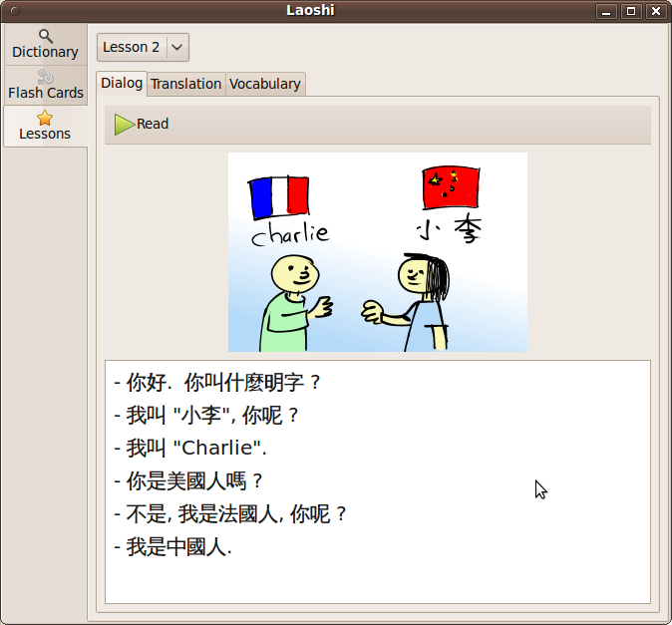Click the line 我是中國人.

click(173, 547)
